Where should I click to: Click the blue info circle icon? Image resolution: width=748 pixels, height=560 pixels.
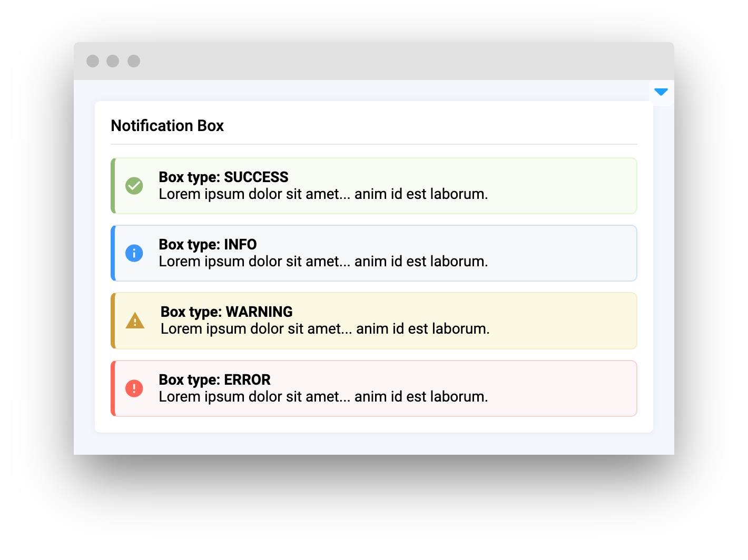coord(134,253)
